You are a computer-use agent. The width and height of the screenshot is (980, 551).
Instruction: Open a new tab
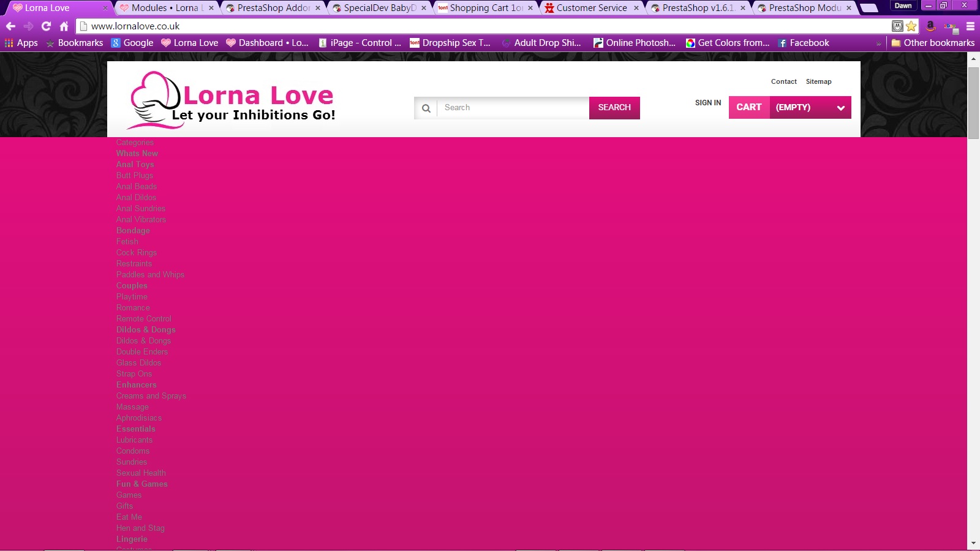[x=869, y=8]
